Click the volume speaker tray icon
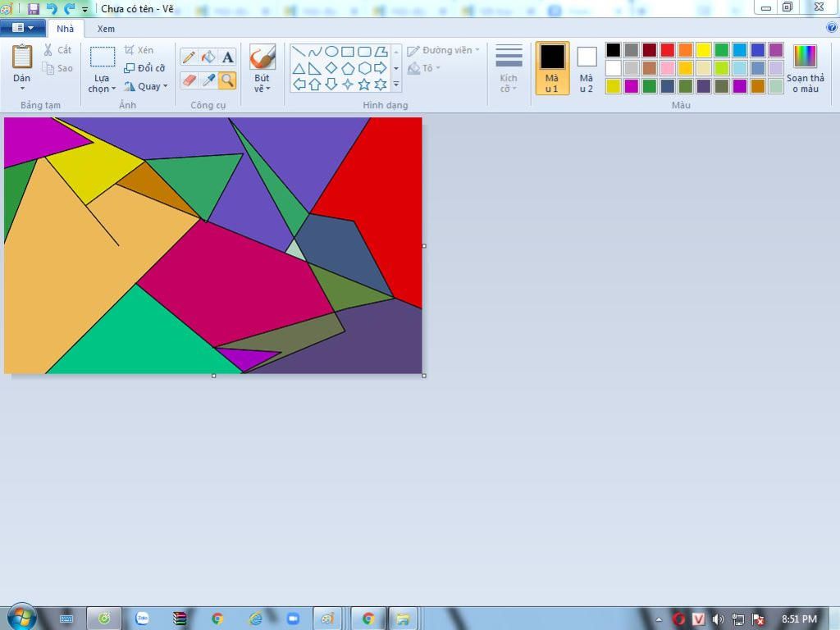840x630 pixels. pos(718,620)
